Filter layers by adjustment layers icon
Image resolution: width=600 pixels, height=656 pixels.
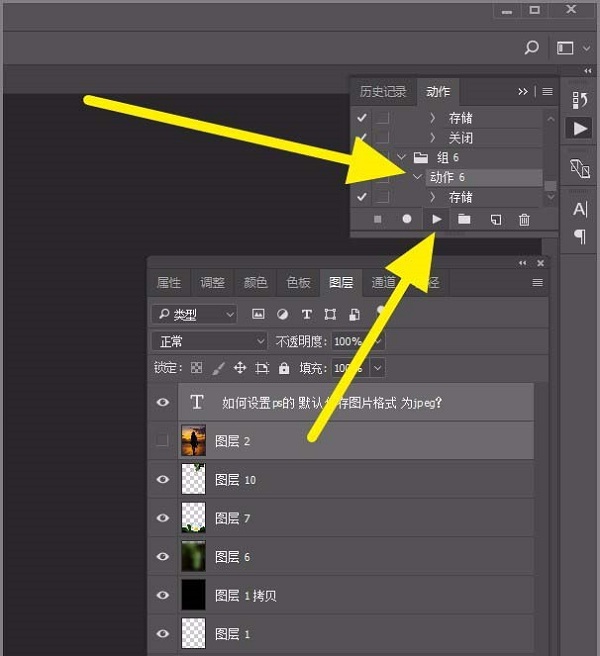pos(282,314)
